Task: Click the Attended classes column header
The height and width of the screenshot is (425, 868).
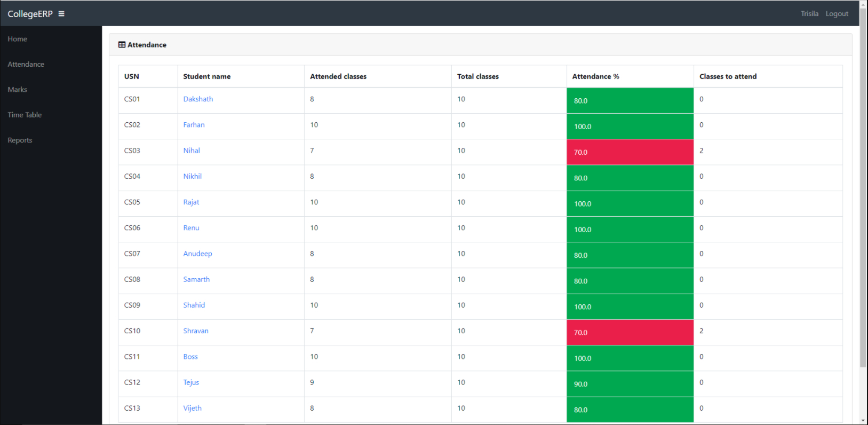Action: point(378,76)
